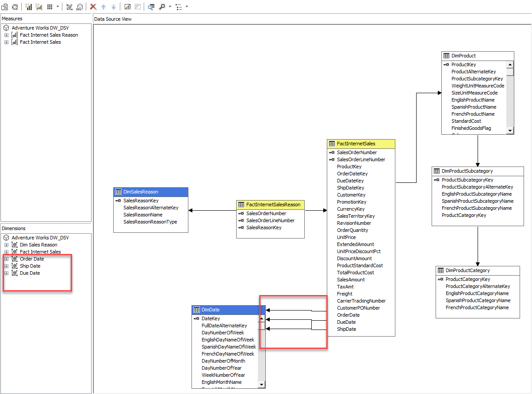Viewport: 532px width, 394px height.
Task: Click the blue Move Down arrow icon
Action: pos(114,7)
